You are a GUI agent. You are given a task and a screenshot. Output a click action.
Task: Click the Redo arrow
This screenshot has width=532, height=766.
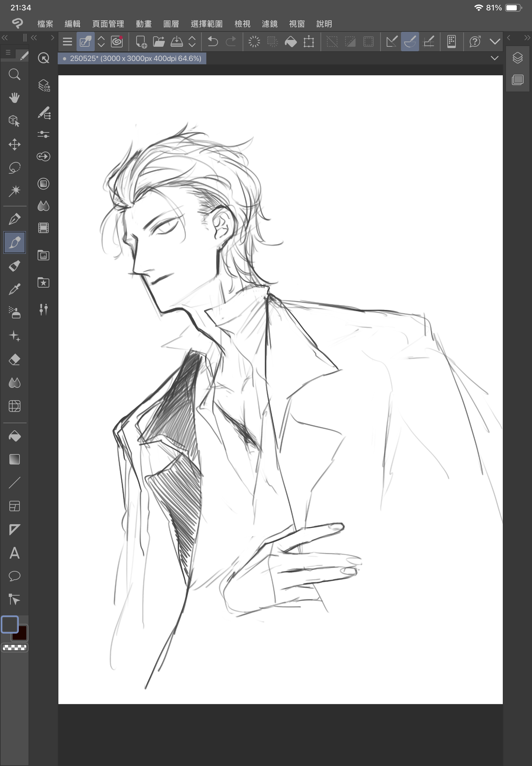(231, 42)
